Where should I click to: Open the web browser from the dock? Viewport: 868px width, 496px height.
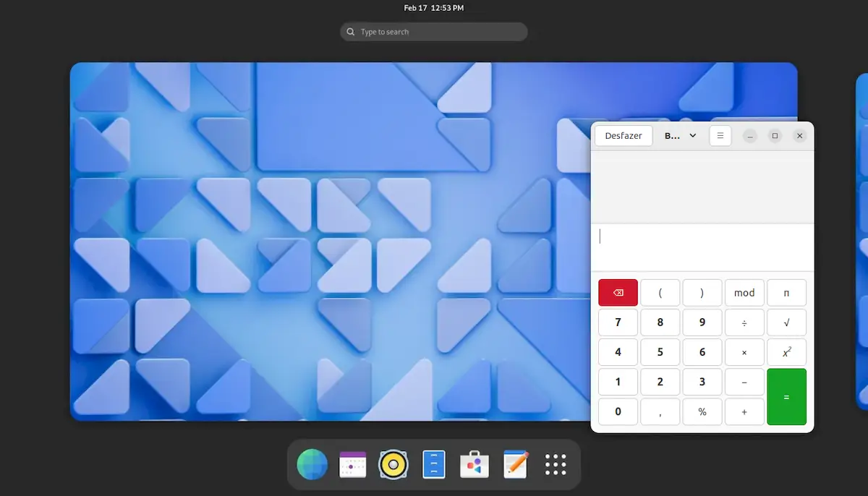click(312, 464)
